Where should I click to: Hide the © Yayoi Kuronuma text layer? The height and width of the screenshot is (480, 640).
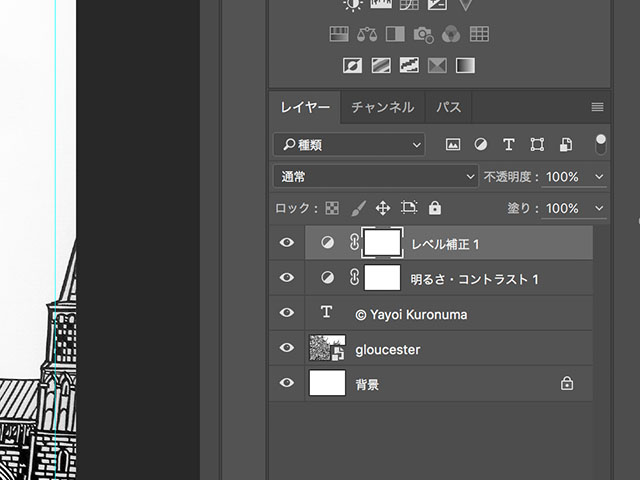pyautogui.click(x=287, y=313)
